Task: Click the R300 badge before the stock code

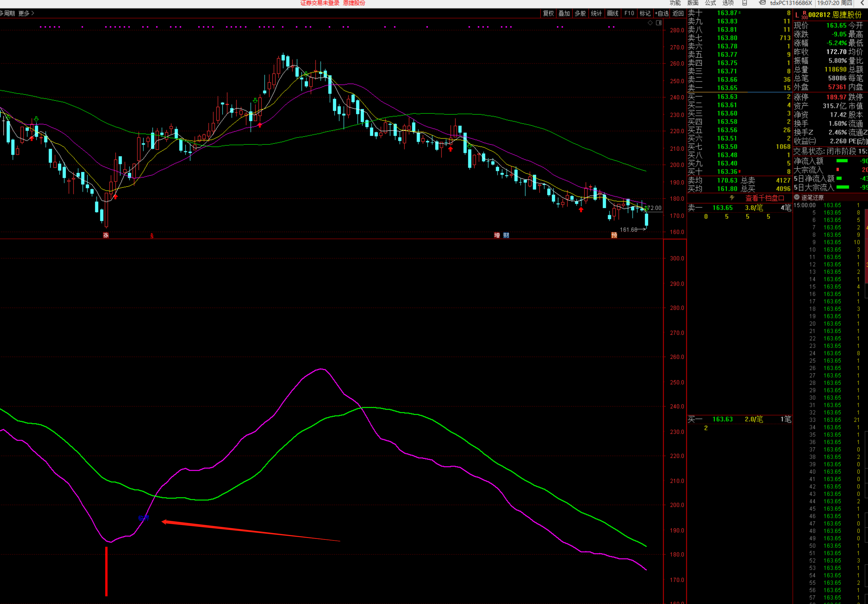Action: (x=804, y=15)
